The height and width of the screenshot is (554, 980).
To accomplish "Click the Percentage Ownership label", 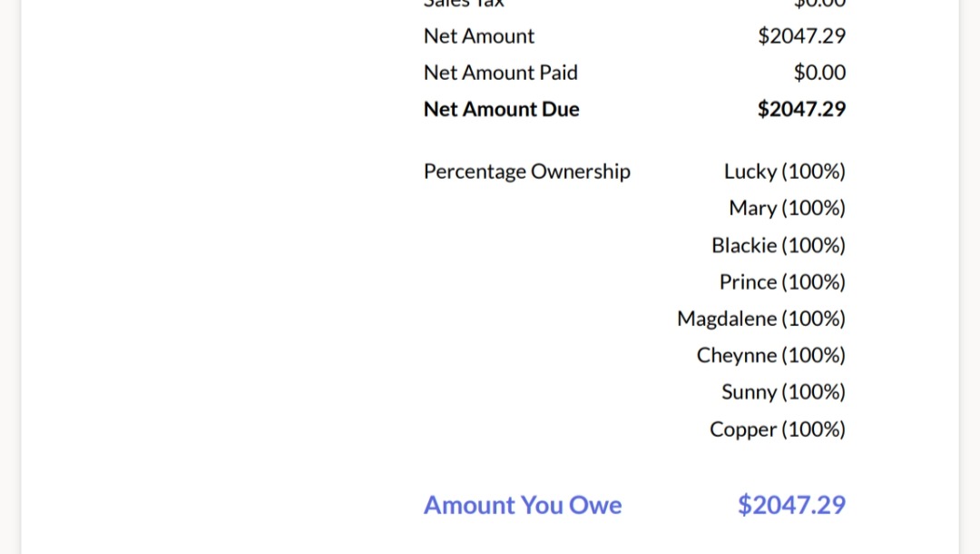I will (527, 172).
